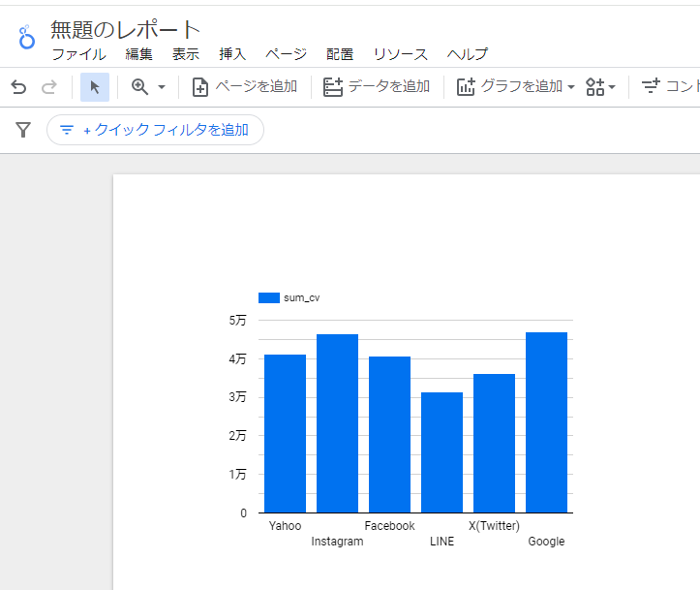Click the ページを追加 (add page) button
Viewport: 700px width, 590px height.
pyautogui.click(x=245, y=87)
